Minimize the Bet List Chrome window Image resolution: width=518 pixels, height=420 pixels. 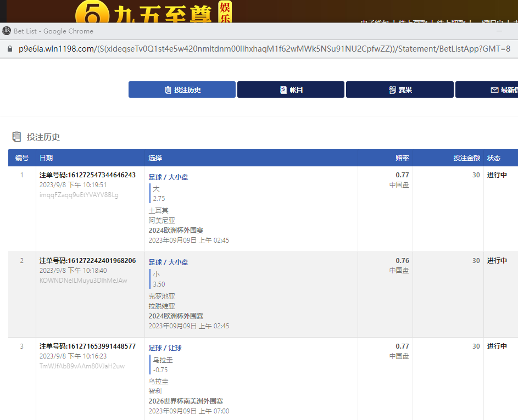tap(499, 31)
